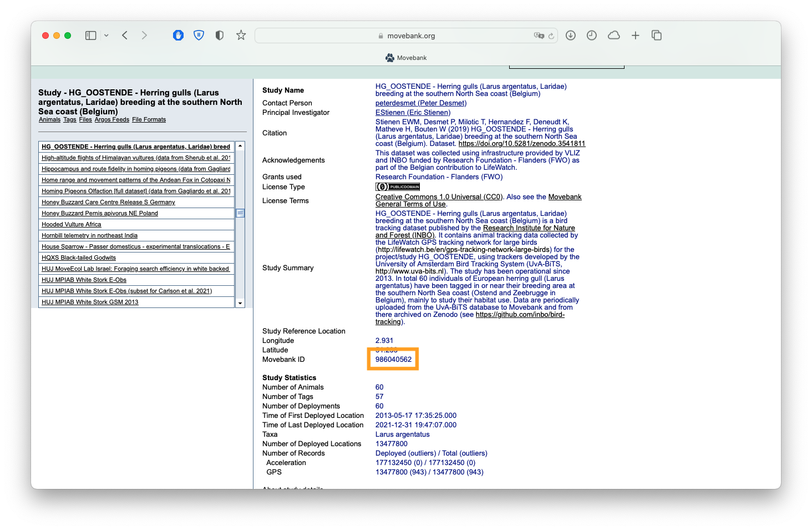Select Honey Buzzard Pernis apivorus NE Poland
Screen dimensions: 812x530
136,213
